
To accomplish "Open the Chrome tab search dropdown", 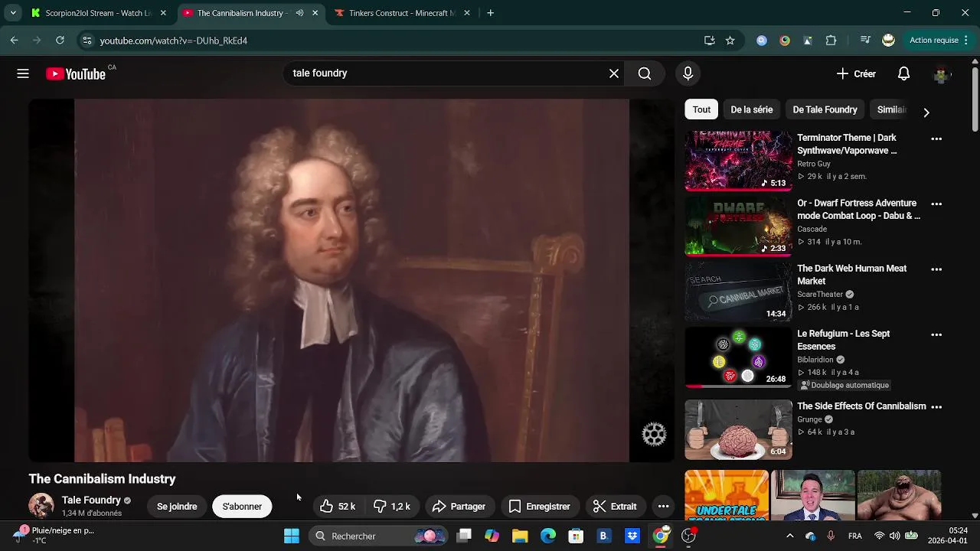I will [x=13, y=13].
